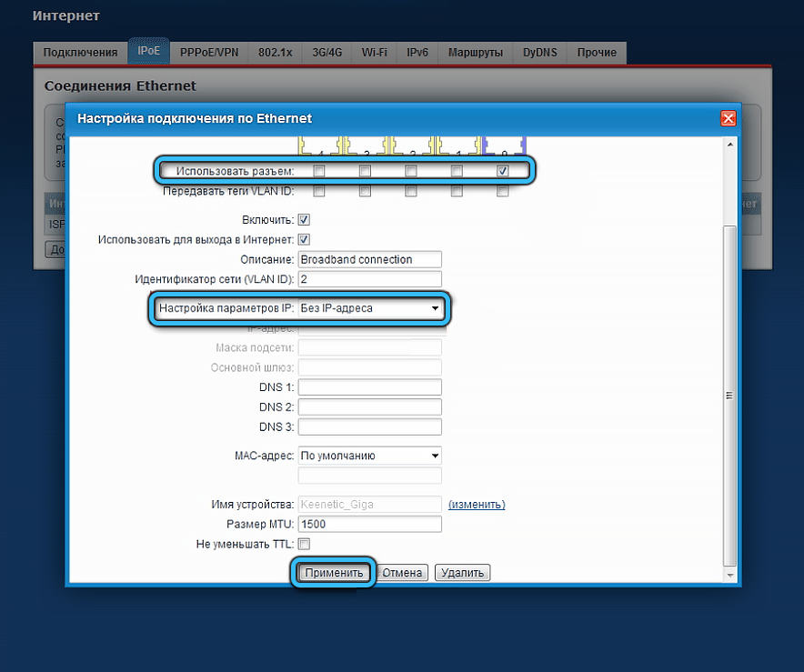Click the 'Описание' text field
Image resolution: width=804 pixels, height=672 pixels.
pos(369,259)
